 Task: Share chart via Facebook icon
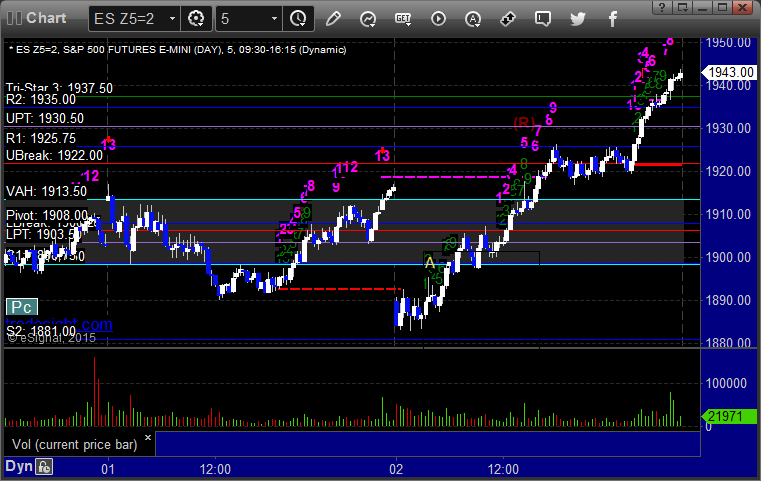coord(613,19)
